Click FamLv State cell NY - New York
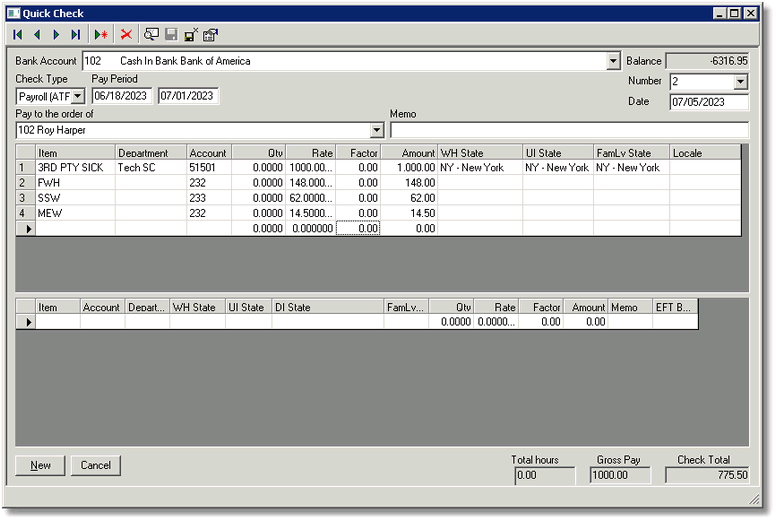The height and width of the screenshot is (521, 776). click(x=631, y=168)
